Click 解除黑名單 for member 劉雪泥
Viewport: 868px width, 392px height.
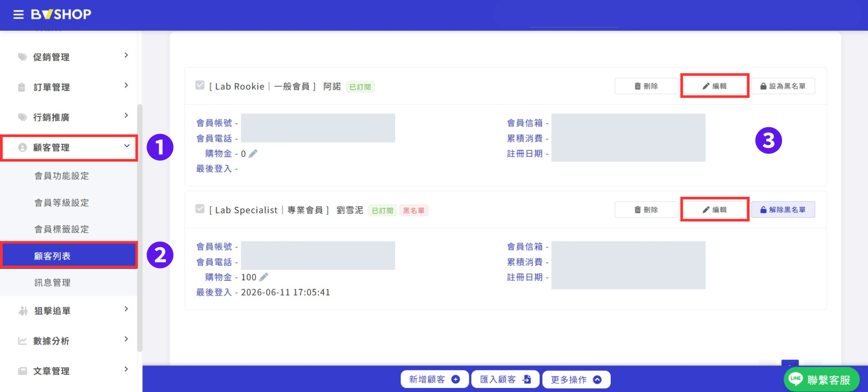point(783,210)
